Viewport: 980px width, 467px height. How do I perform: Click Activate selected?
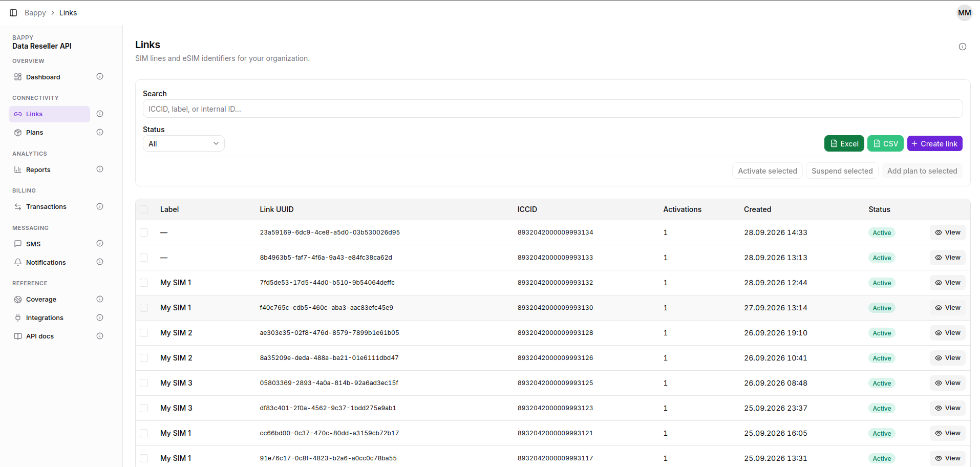coord(767,171)
